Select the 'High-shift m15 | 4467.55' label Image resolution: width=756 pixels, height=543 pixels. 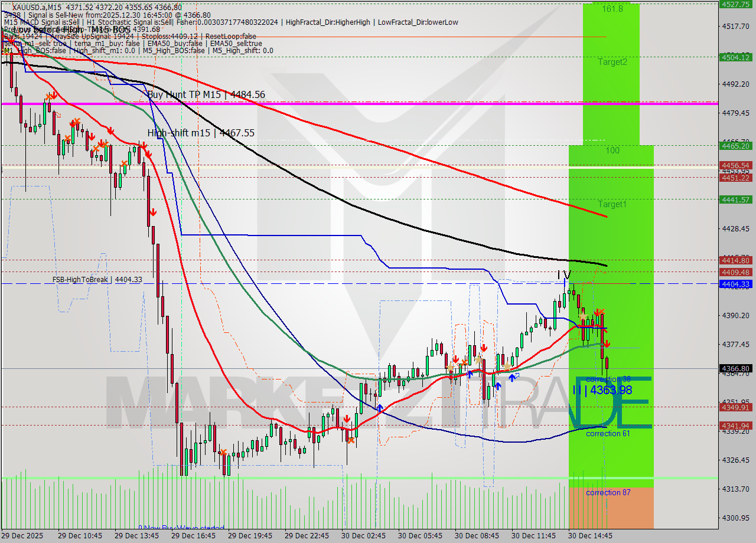click(x=201, y=133)
